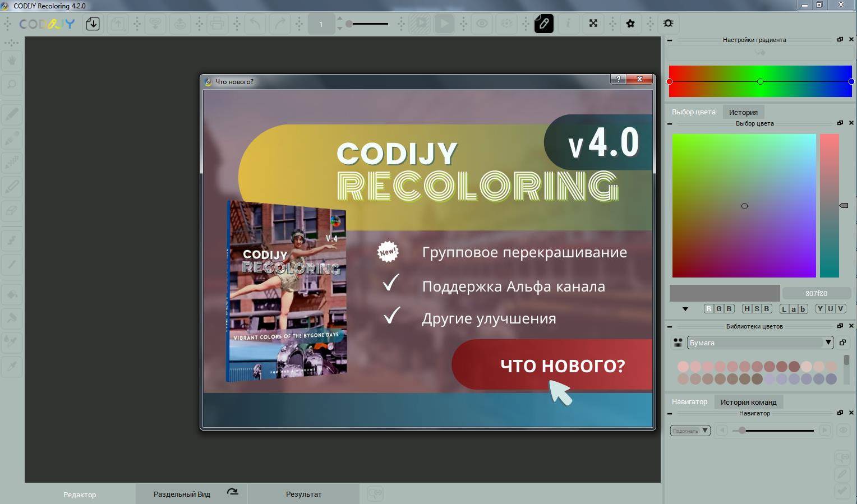
Task: Select the Zoom magnifier tool
Action: [x=12, y=85]
